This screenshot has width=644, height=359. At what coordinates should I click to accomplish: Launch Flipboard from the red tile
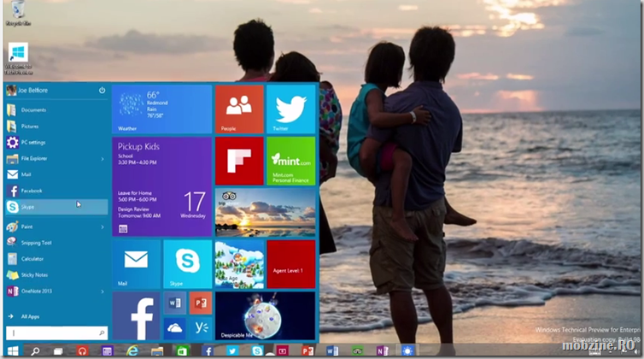point(238,161)
